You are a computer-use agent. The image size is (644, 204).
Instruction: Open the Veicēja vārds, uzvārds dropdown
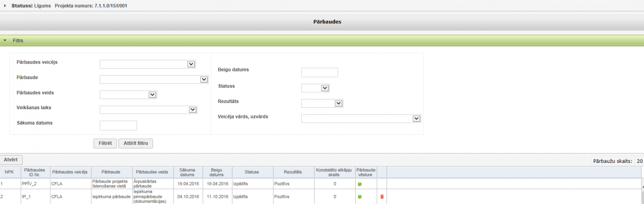[361, 119]
